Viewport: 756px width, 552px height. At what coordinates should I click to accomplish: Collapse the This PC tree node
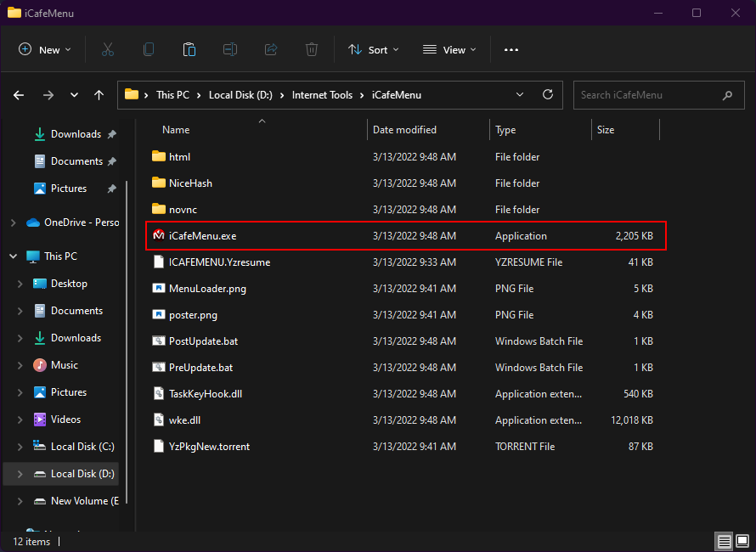click(x=14, y=256)
